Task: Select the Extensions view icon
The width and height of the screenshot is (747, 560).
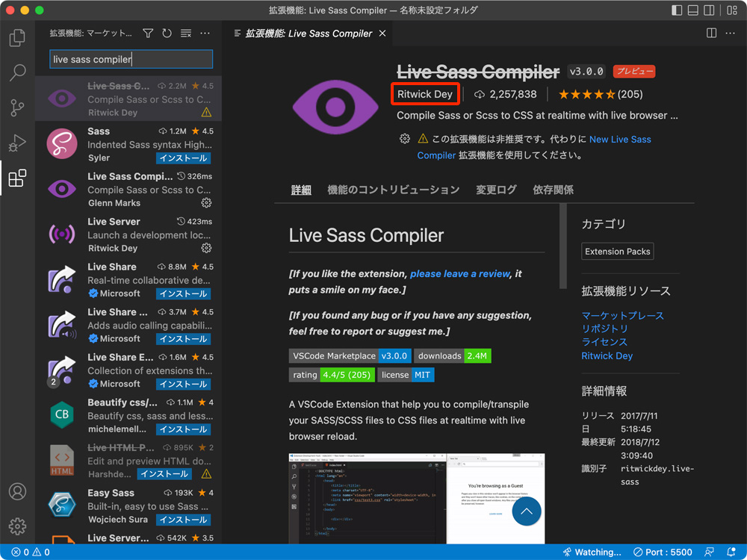Action: point(17,178)
